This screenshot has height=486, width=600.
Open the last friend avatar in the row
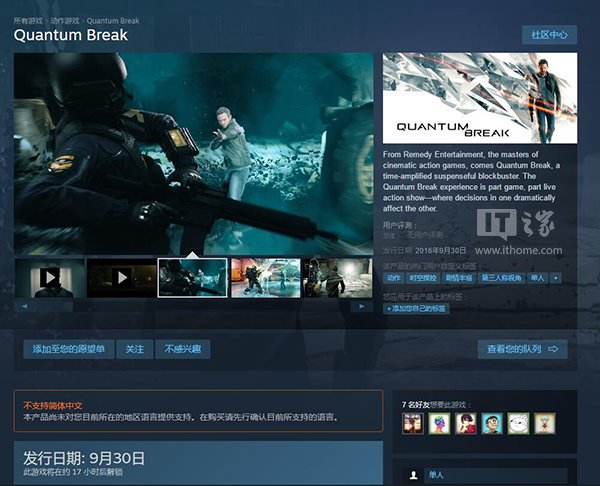tap(545, 423)
